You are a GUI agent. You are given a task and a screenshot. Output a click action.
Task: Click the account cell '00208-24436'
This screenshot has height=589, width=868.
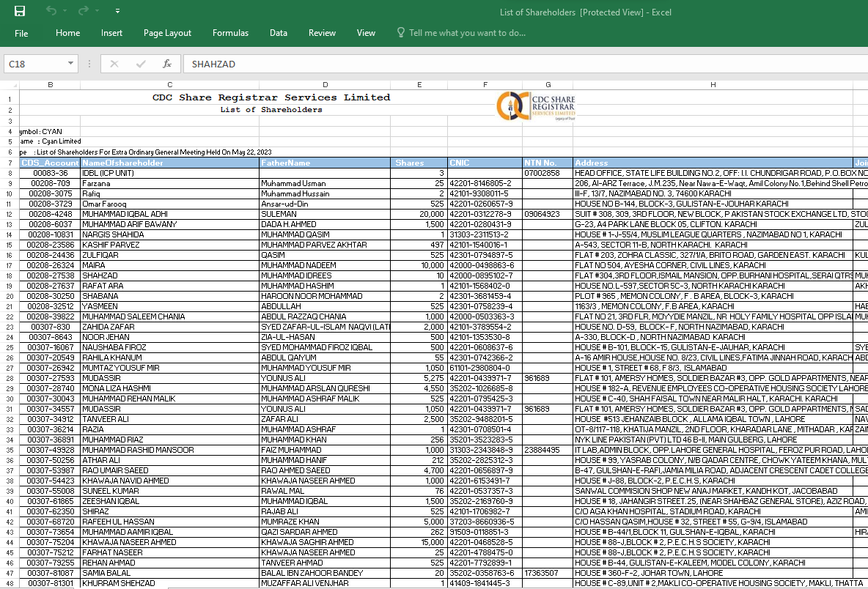point(50,256)
